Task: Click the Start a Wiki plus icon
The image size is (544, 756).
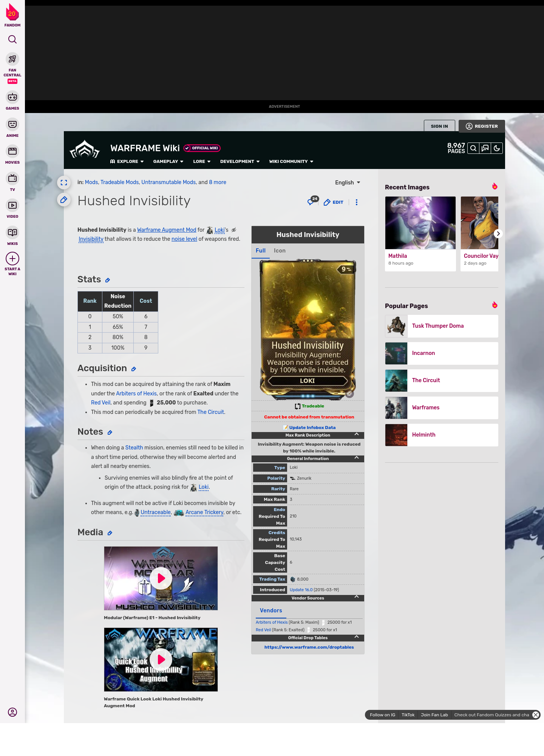Action: (x=12, y=259)
